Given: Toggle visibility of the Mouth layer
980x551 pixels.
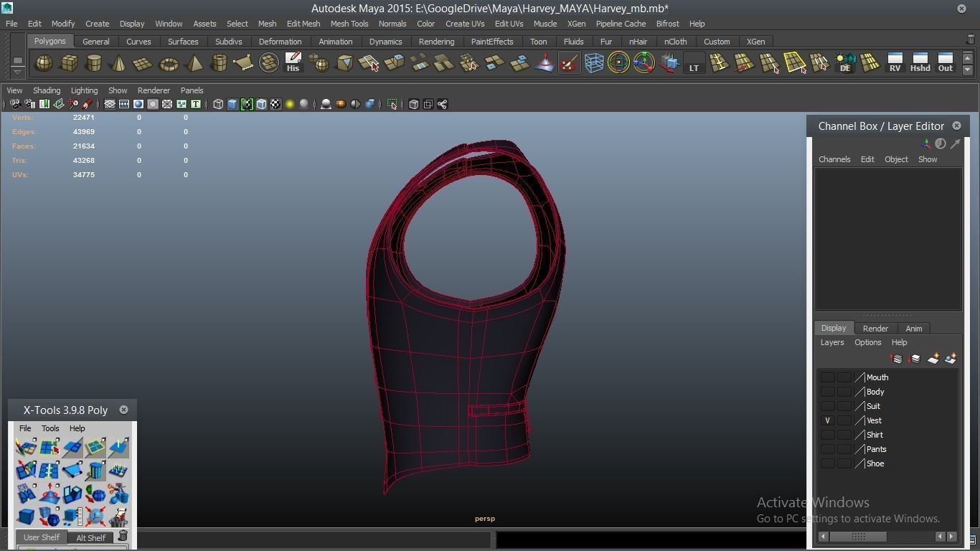Looking at the screenshot, I should pos(827,377).
